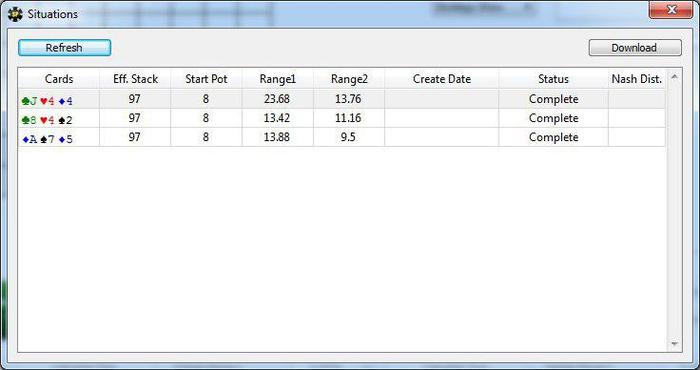The image size is (700, 370).
Task: Sort by the Range2 column header
Action: (349, 79)
